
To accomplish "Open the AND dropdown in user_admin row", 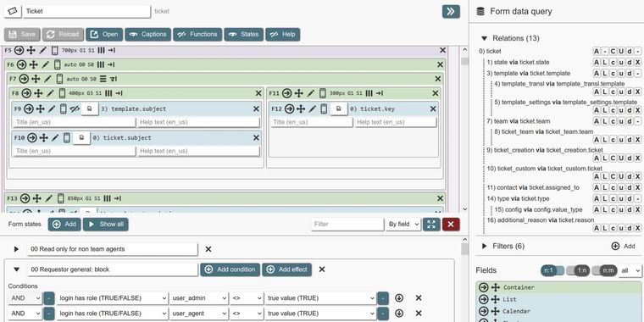I will coord(25,297).
